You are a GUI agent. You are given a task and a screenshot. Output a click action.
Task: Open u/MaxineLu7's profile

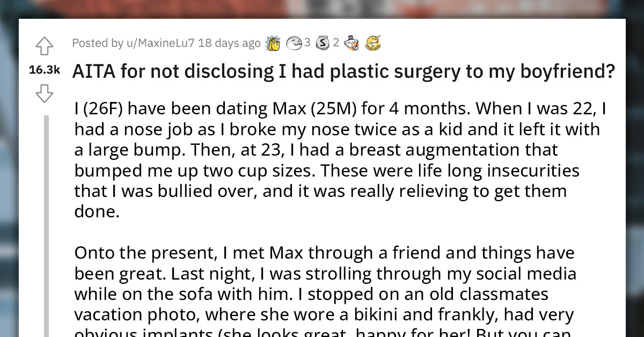[160, 43]
